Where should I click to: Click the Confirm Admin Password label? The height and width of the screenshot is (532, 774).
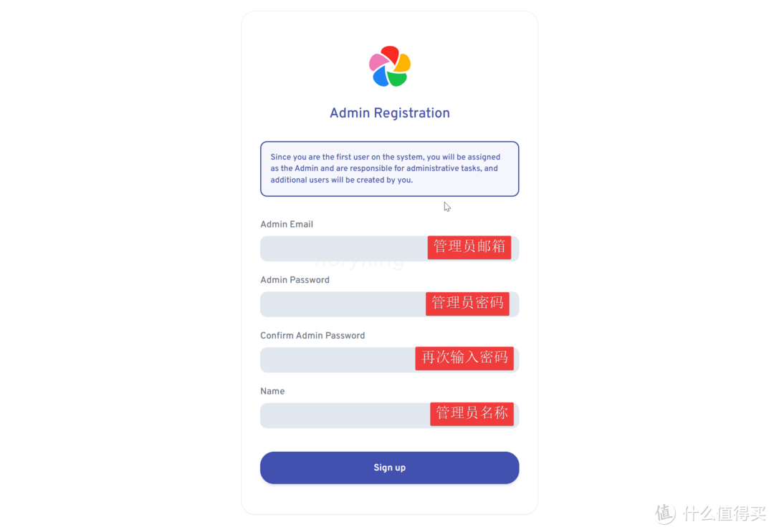pos(312,336)
